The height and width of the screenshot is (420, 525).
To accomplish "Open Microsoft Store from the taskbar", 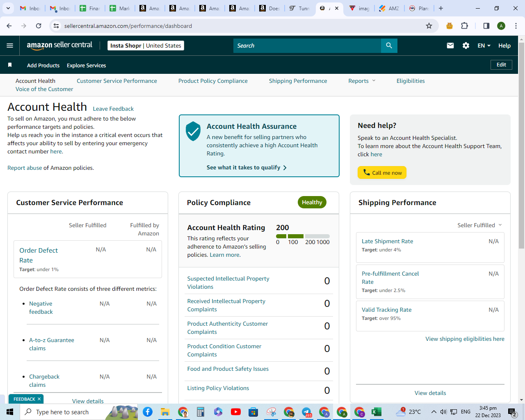I will tap(253, 412).
